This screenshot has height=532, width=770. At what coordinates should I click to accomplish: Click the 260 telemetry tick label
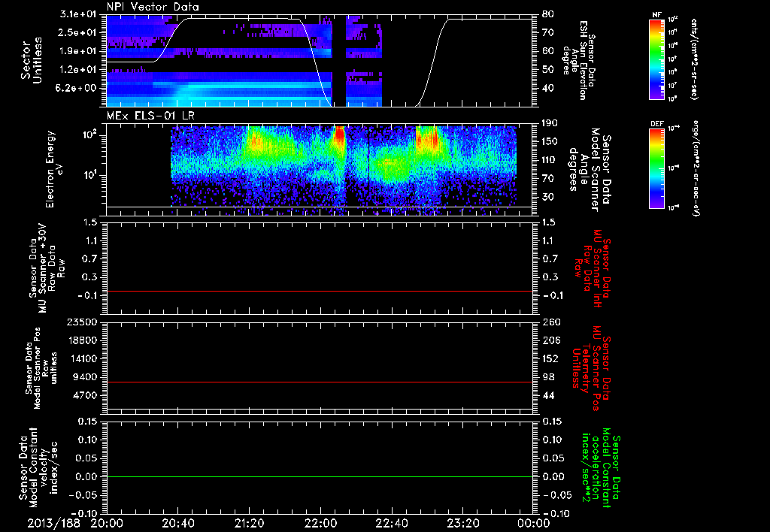tap(550, 322)
